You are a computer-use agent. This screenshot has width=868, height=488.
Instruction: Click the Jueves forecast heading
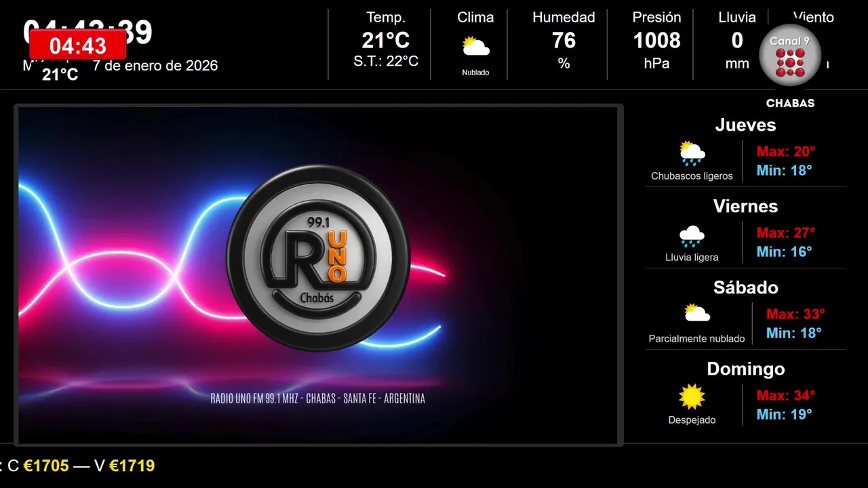point(745,125)
